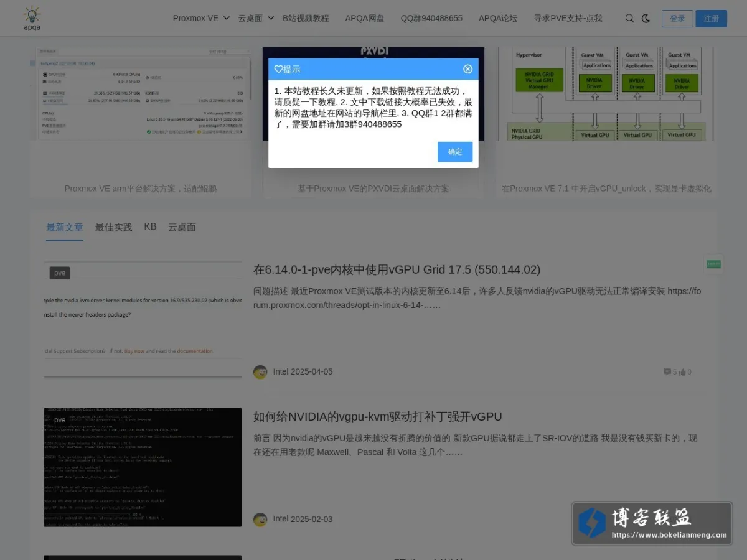Click the heart icon in the 提示 dialog title
Screen dimensions: 747x560
278,69
